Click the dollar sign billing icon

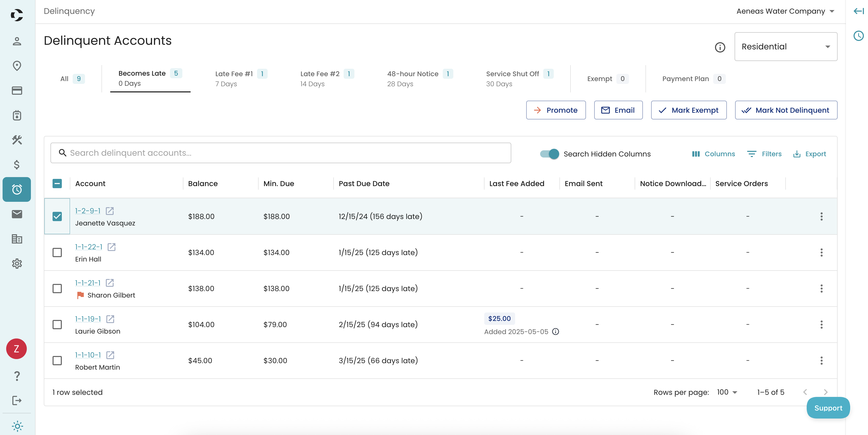[x=17, y=165]
